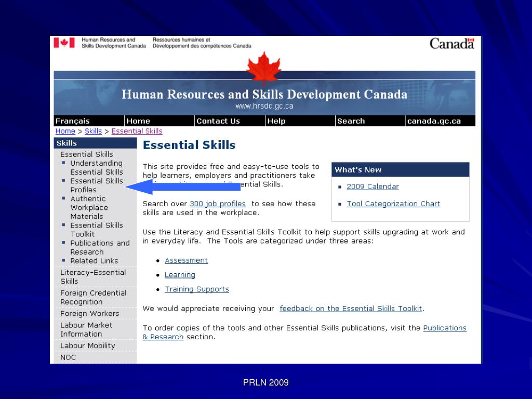Open Publications and Research sidebar item

tap(100, 247)
